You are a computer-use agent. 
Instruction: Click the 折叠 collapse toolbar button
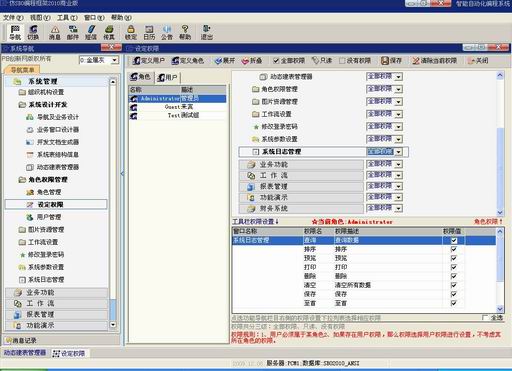pyautogui.click(x=252, y=61)
